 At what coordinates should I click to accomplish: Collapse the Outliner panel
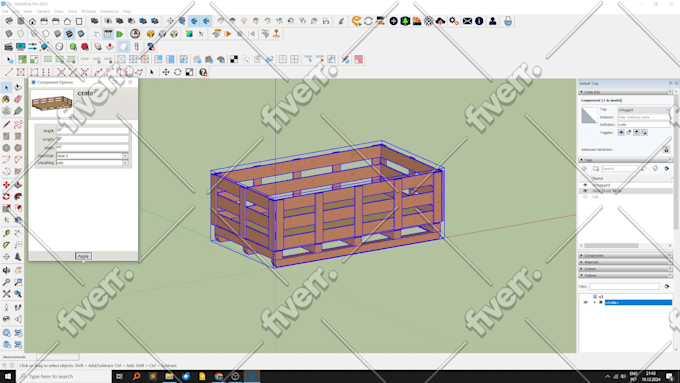point(582,275)
